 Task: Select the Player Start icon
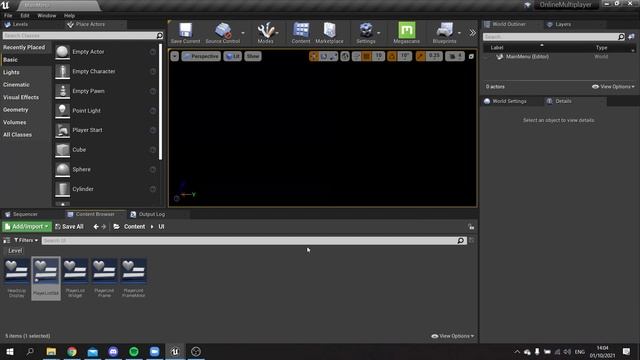coord(62,130)
